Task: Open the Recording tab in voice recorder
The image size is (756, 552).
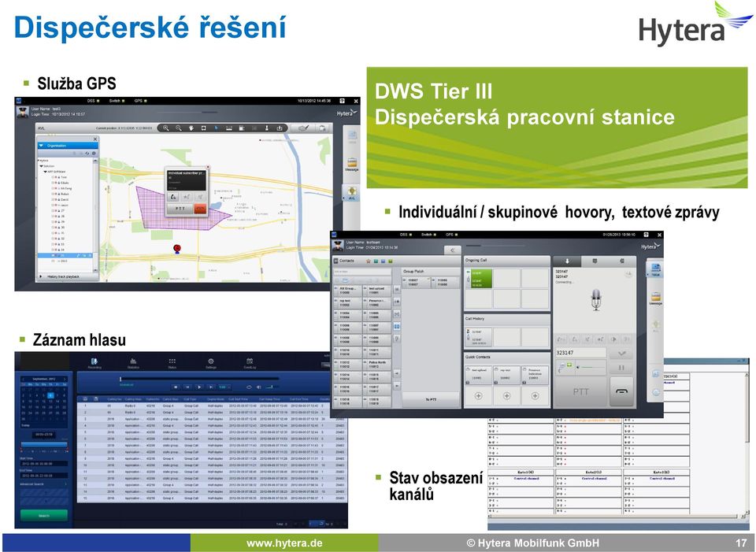Action: [x=94, y=363]
